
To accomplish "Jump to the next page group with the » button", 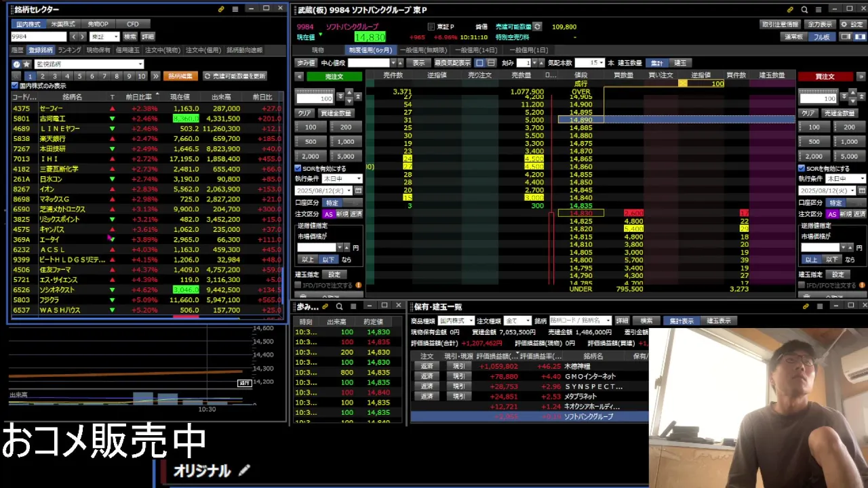I will coord(155,76).
